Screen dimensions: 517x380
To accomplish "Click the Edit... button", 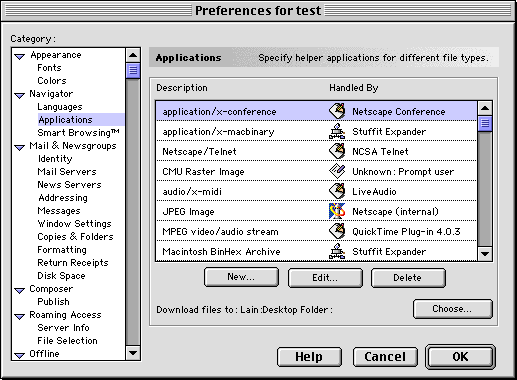I will 325,278.
